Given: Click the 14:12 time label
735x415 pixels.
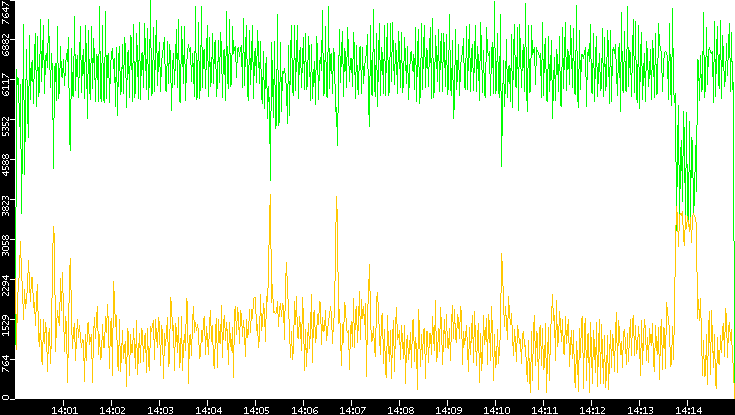Looking at the screenshot, I should 593,409.
